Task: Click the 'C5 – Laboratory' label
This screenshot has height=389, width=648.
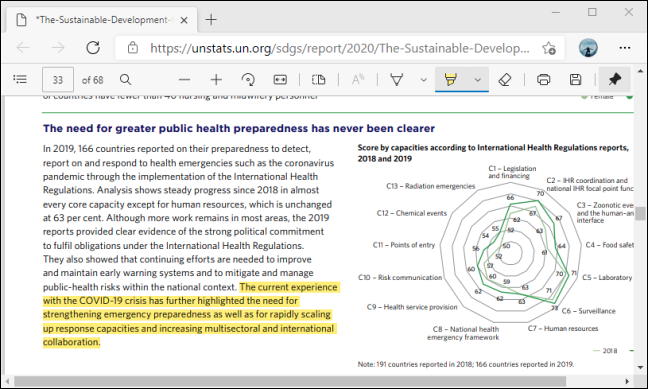Action: [607, 278]
